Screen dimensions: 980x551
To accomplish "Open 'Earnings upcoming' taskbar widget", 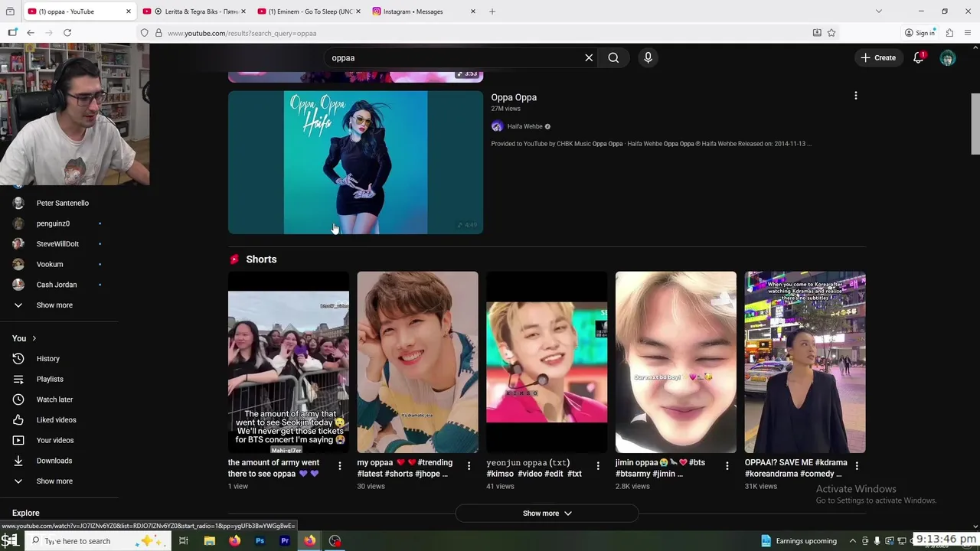I will point(799,541).
